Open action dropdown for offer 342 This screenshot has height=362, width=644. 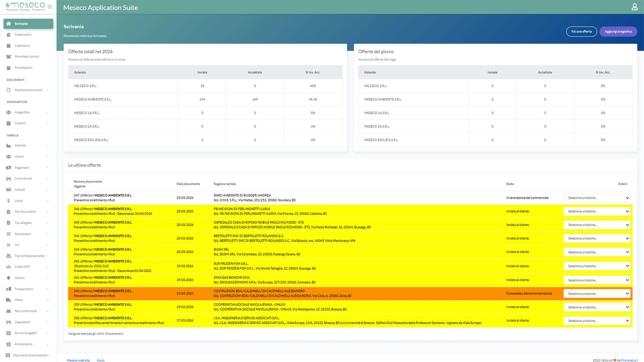coord(597,266)
